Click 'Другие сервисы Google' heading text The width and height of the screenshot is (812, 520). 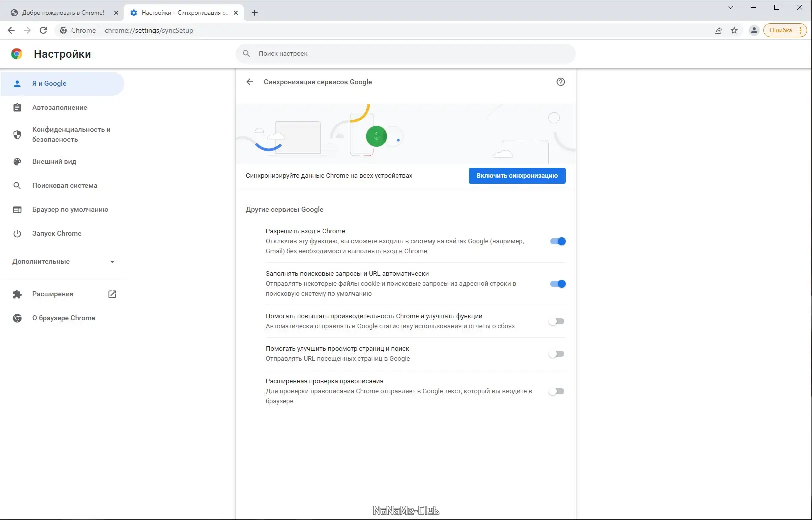click(x=284, y=209)
